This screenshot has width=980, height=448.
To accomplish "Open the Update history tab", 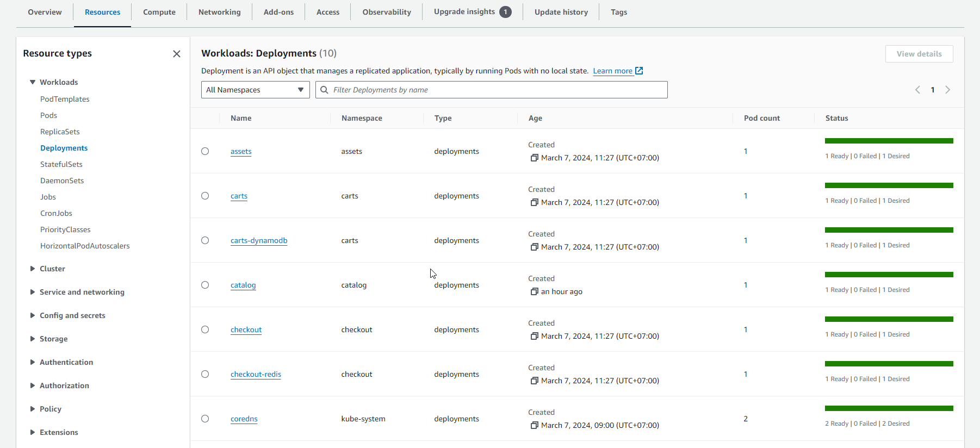I will (561, 12).
